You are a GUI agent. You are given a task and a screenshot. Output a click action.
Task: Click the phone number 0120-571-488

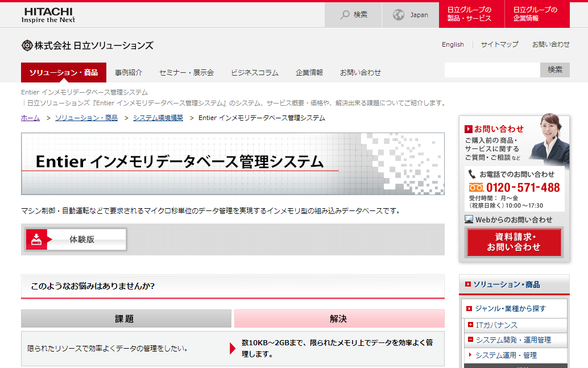tap(523, 188)
